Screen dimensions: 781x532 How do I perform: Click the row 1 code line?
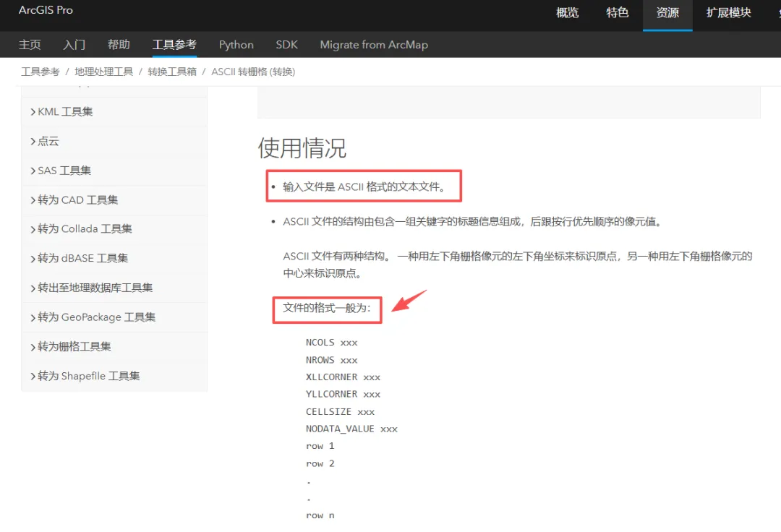pos(320,446)
